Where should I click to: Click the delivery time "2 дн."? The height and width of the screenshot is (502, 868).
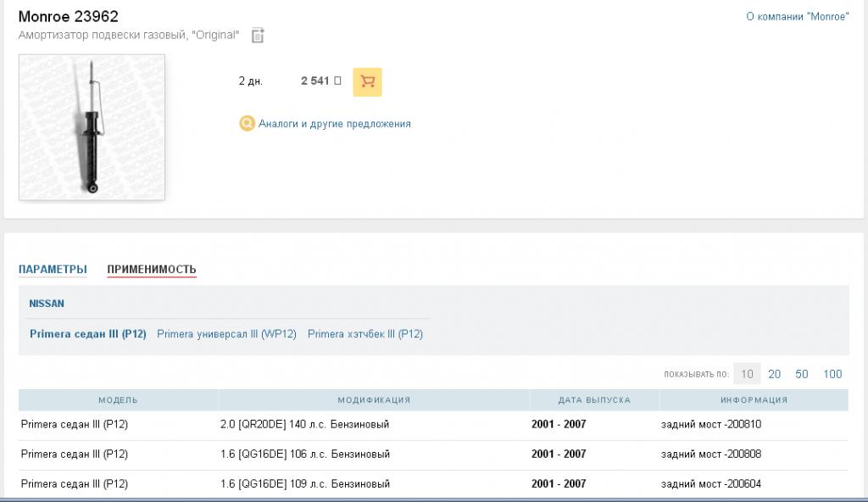pos(251,81)
